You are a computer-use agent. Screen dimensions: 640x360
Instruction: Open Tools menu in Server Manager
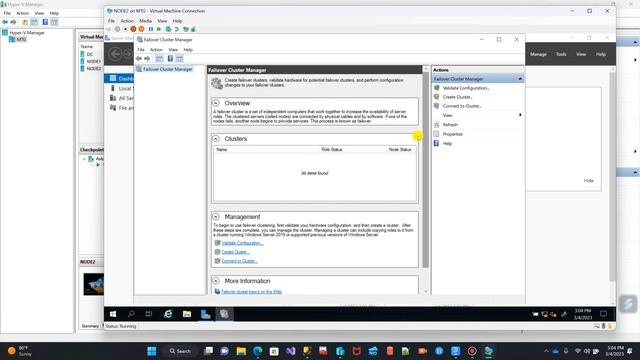[x=561, y=54]
